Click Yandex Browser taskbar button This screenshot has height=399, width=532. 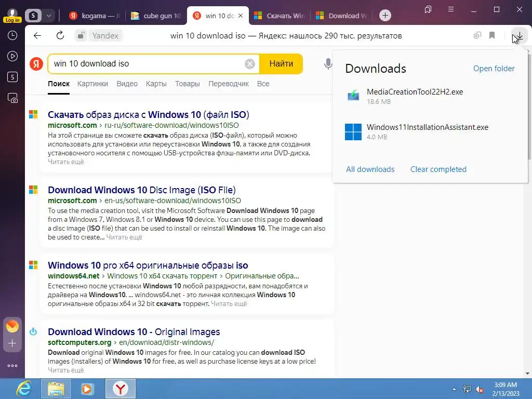[x=121, y=389]
